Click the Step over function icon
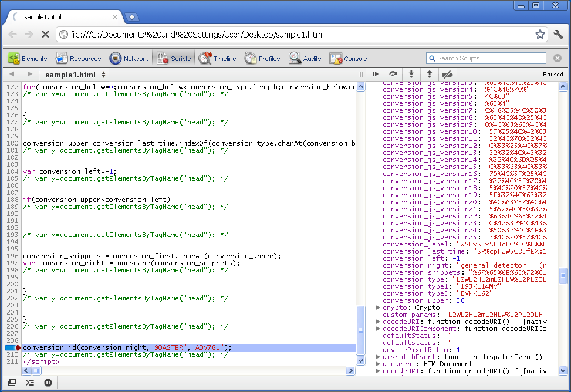Image resolution: width=571 pixels, height=392 pixels. click(393, 75)
